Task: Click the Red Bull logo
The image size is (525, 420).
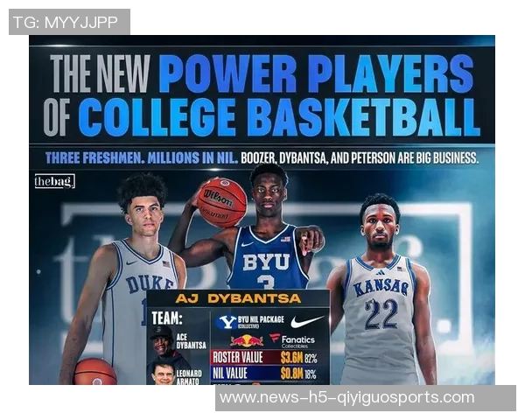Action: tap(247, 340)
